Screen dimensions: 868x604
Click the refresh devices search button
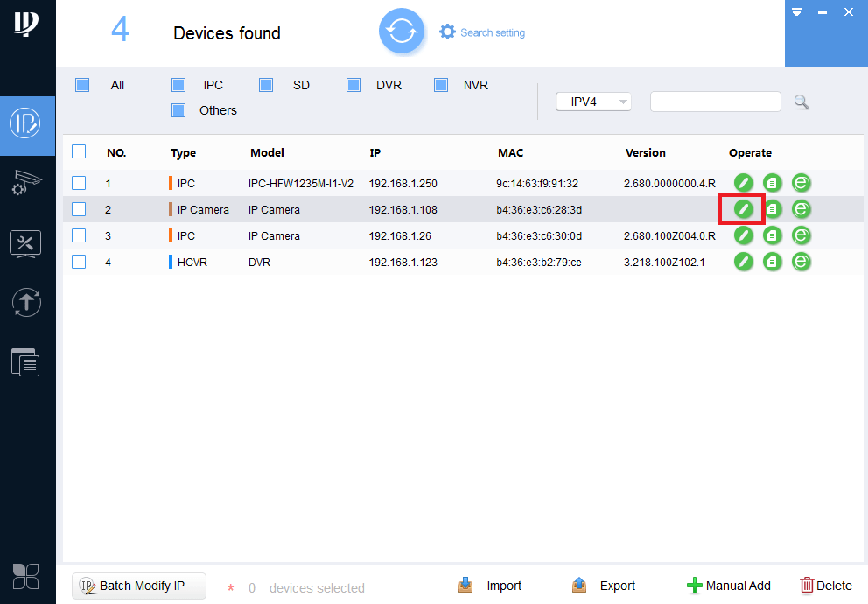(402, 32)
